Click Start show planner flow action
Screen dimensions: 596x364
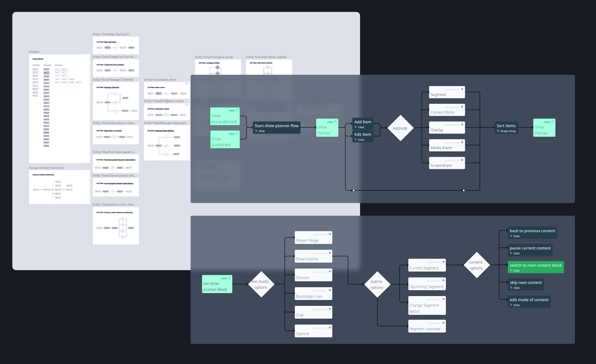tap(276, 127)
